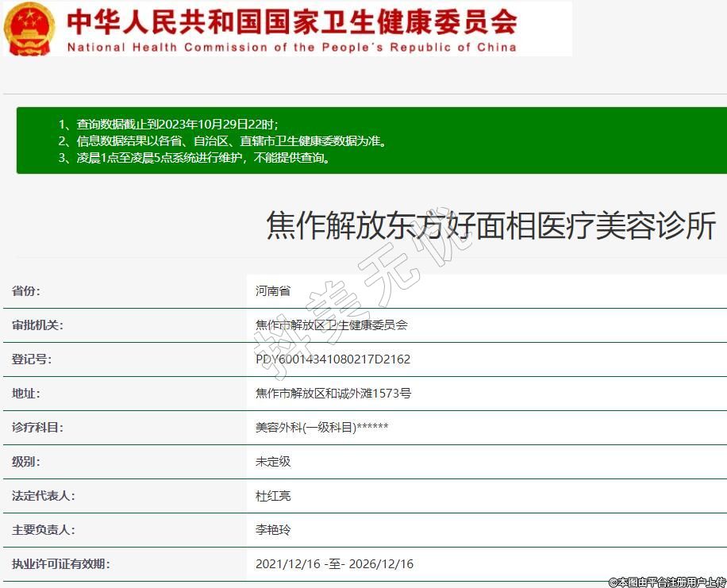Select the license validity period dates
Screen dimensions: 727x588
click(x=334, y=564)
